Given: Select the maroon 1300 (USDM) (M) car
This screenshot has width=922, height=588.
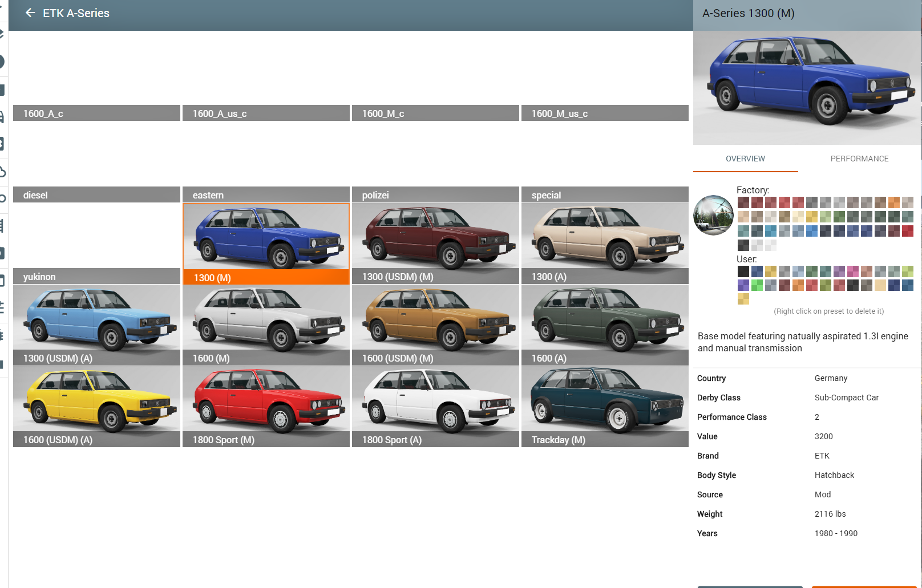Looking at the screenshot, I should point(435,237).
